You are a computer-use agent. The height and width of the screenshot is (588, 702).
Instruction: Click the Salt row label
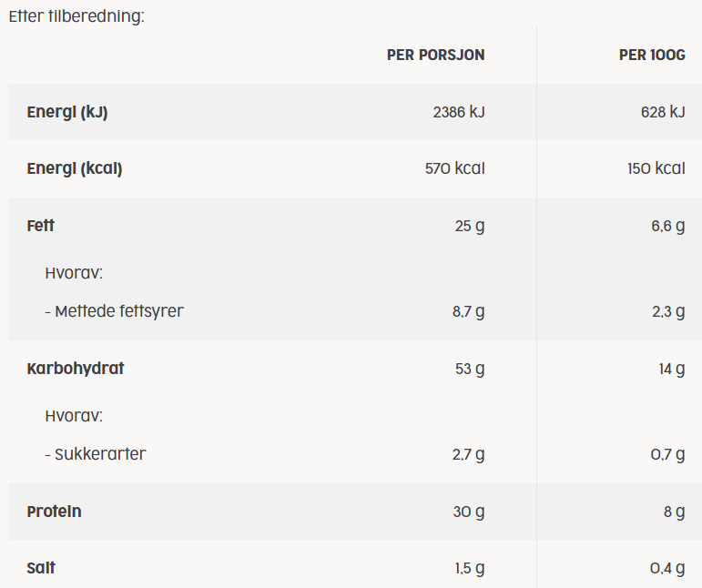click(x=41, y=568)
